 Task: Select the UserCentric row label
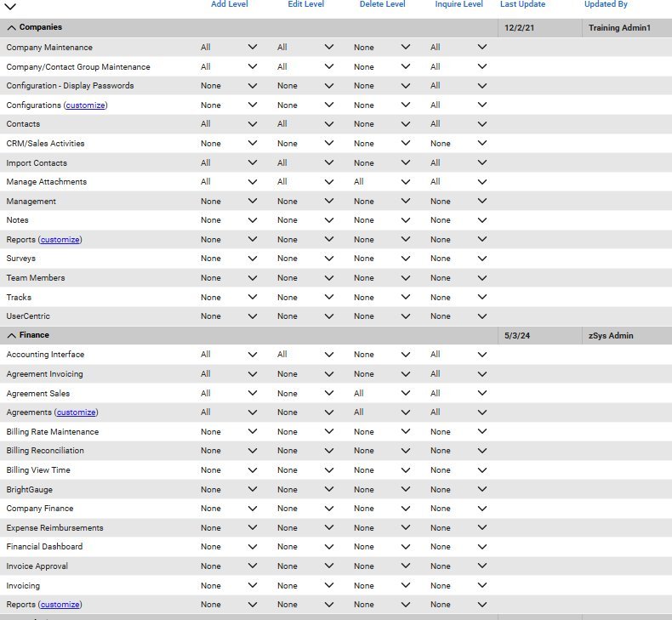[x=28, y=316]
